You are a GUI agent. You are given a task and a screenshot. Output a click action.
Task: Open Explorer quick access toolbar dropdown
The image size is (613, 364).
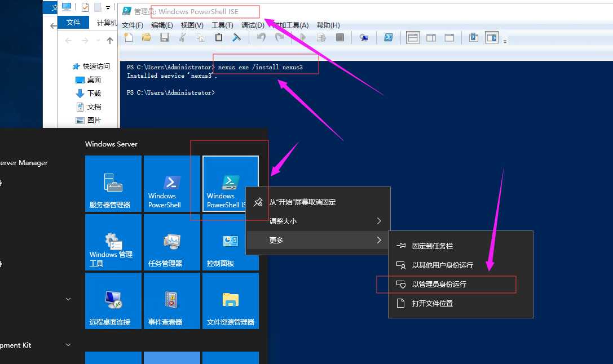coord(108,7)
